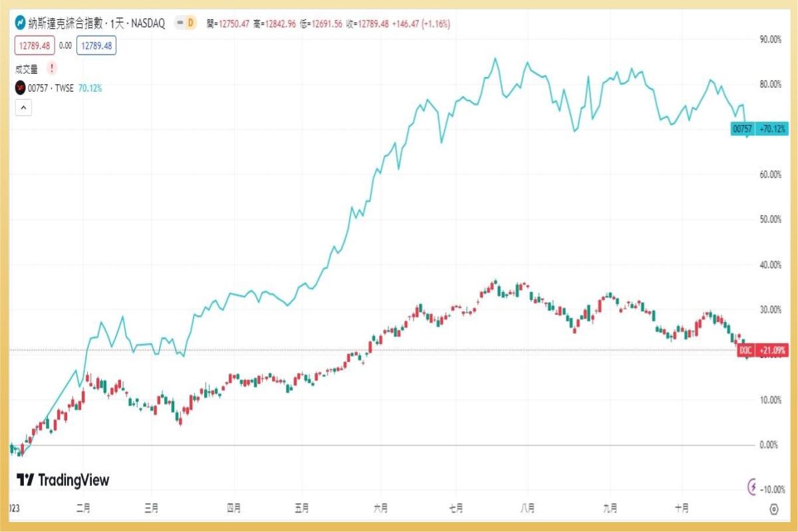Click the 成交量 indicator label

(27, 67)
